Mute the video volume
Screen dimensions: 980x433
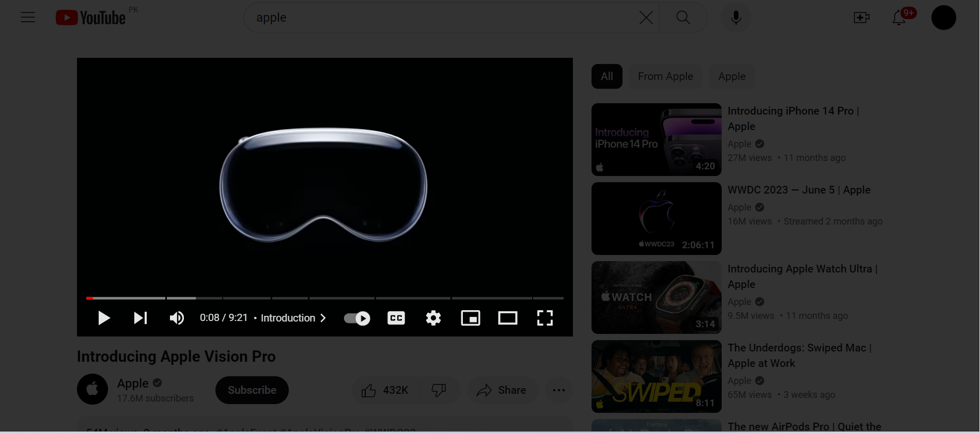tap(177, 318)
